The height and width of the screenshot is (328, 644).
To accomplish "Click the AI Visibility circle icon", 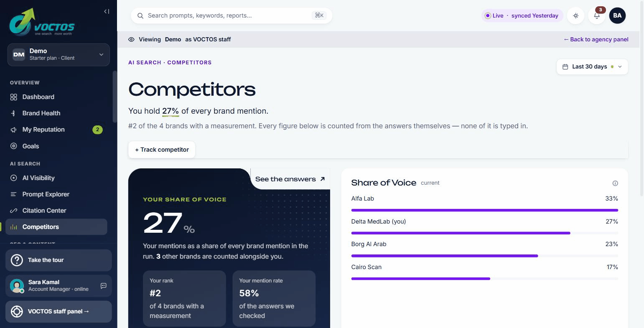I will tap(14, 178).
